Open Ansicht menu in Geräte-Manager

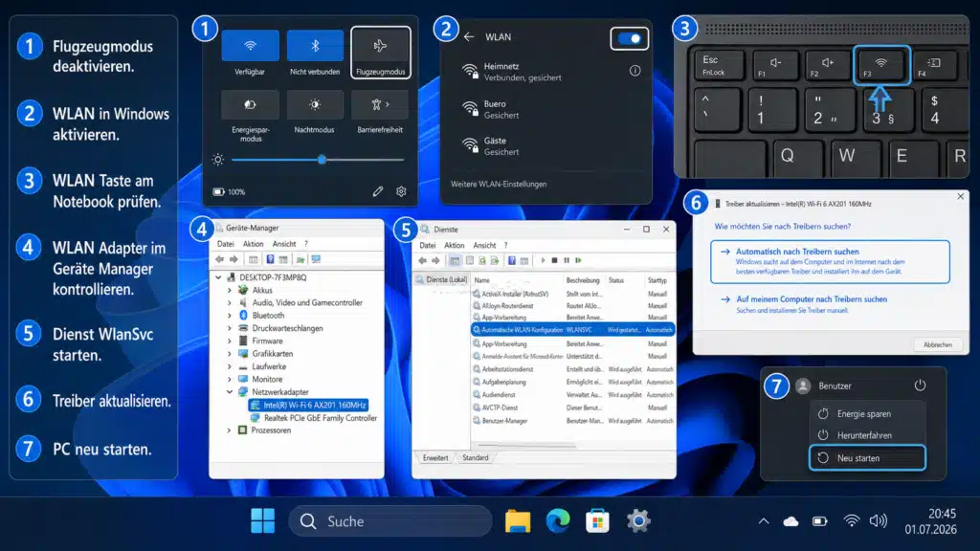[284, 244]
